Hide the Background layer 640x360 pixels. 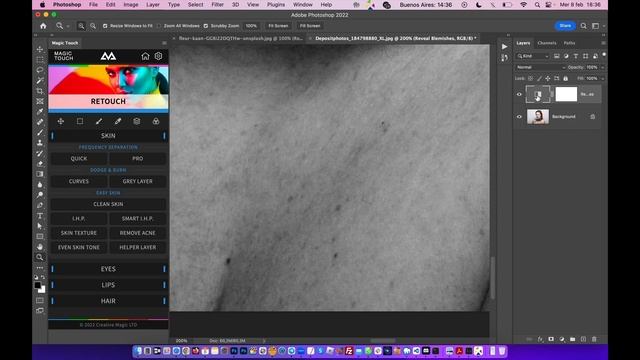[x=519, y=117]
